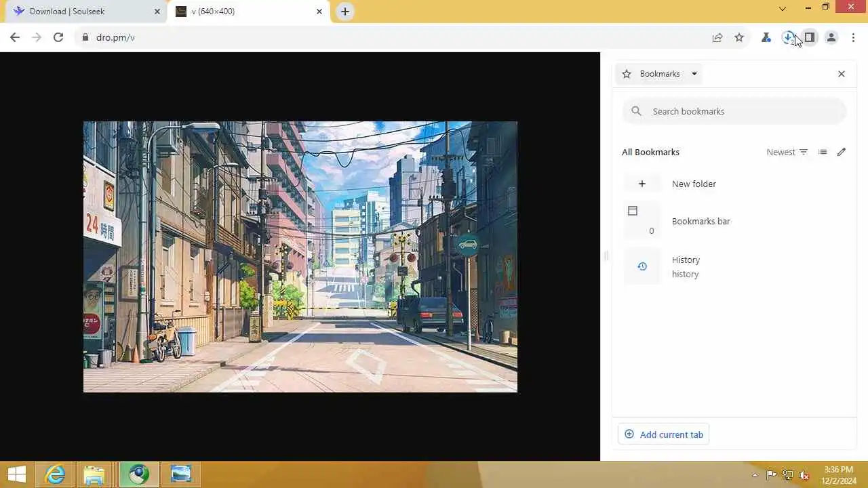
Task: Open the Windows Start button
Action: [17, 474]
